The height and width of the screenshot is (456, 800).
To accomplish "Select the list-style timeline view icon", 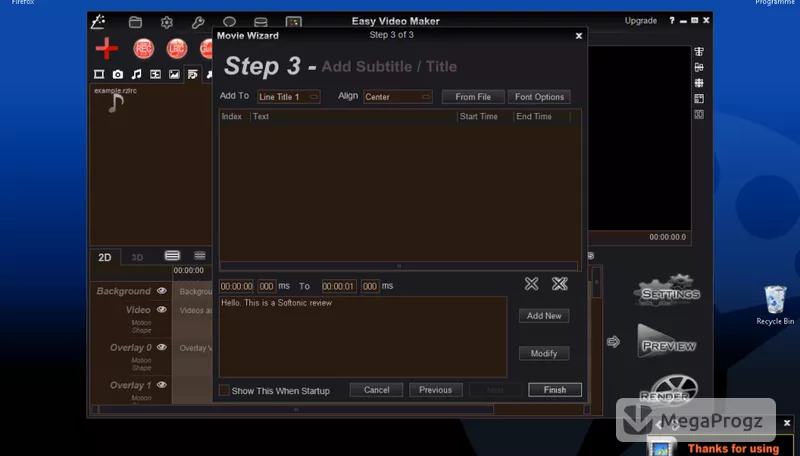I will [x=172, y=256].
